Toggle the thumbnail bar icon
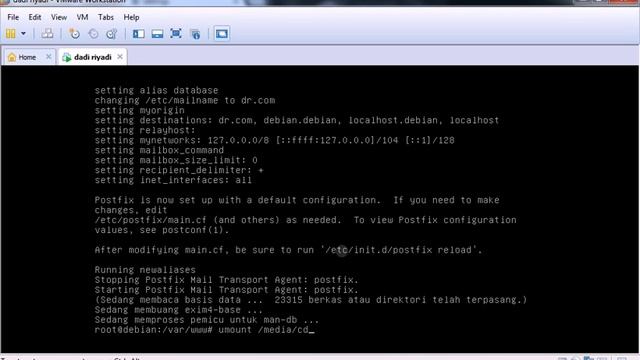Image resolution: width=640 pixels, height=360 pixels. click(x=157, y=33)
